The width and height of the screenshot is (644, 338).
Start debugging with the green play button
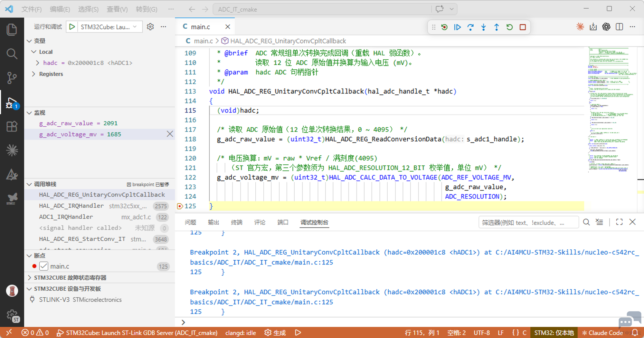coord(72,27)
